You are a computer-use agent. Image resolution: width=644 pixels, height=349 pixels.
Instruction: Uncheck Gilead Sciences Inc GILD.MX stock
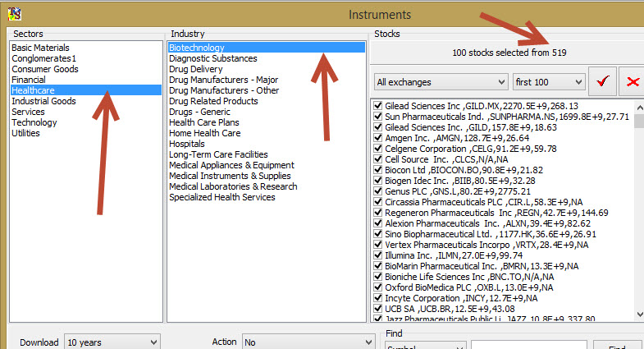tap(378, 106)
